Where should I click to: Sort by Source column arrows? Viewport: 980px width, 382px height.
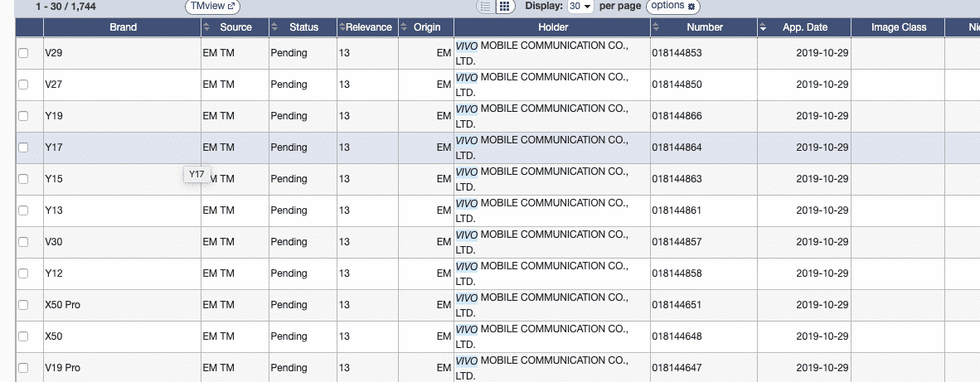[x=207, y=27]
